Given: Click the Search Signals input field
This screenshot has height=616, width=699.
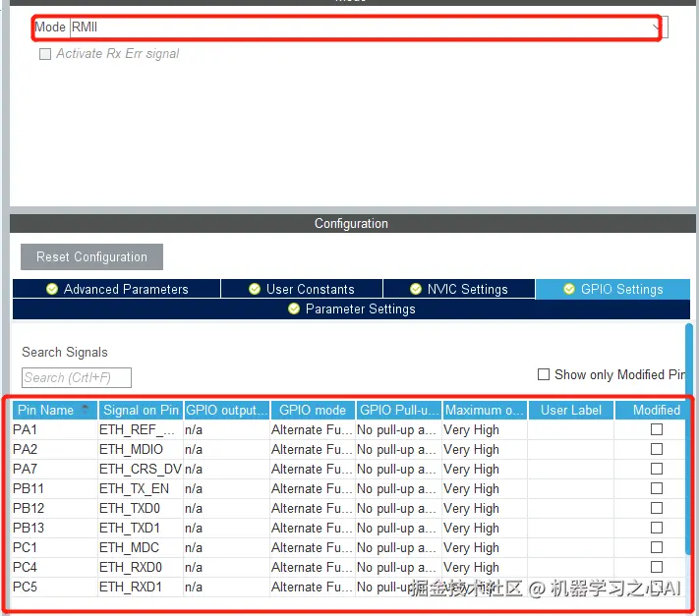Looking at the screenshot, I should coord(77,377).
